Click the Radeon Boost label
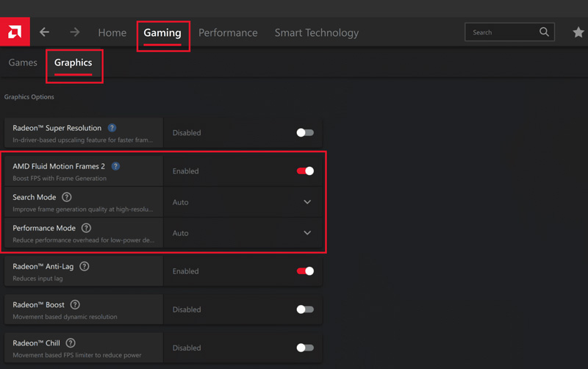Viewport: 588px width, 369px height. coord(39,304)
